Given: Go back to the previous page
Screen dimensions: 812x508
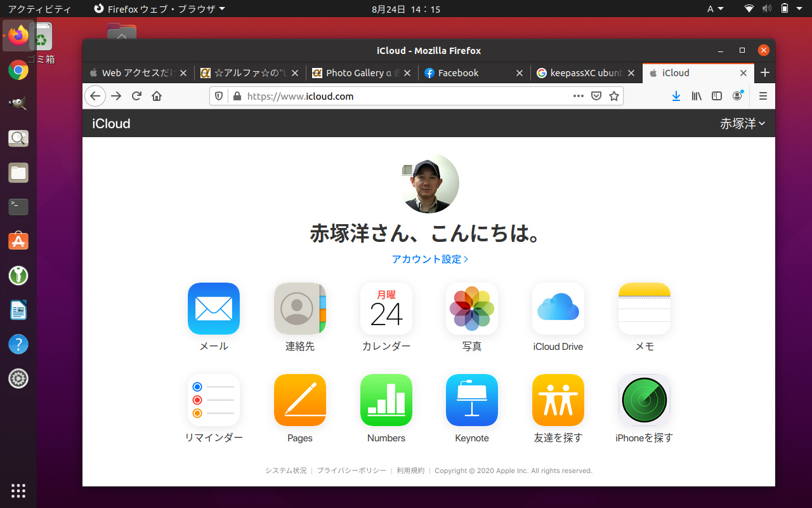Looking at the screenshot, I should click(95, 96).
